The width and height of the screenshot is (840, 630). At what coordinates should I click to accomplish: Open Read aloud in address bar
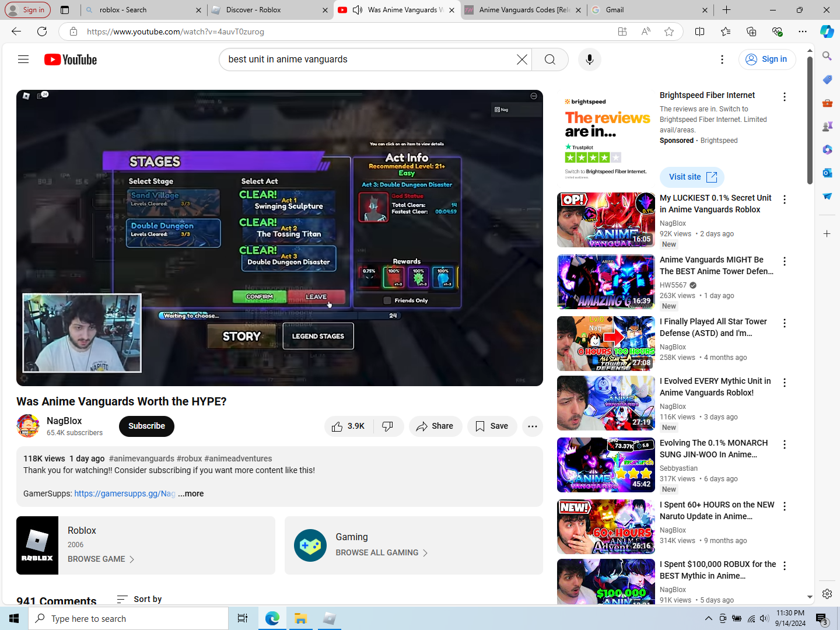646,32
